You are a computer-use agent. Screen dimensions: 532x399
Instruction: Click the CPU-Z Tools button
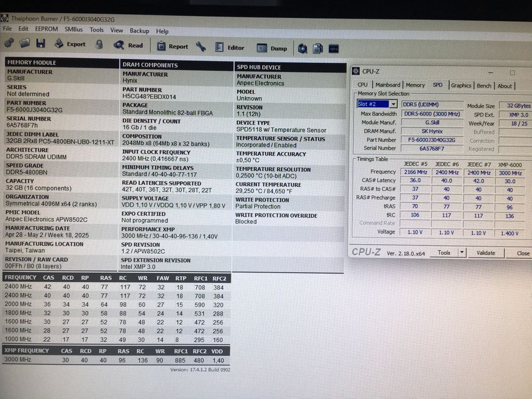pyautogui.click(x=444, y=253)
